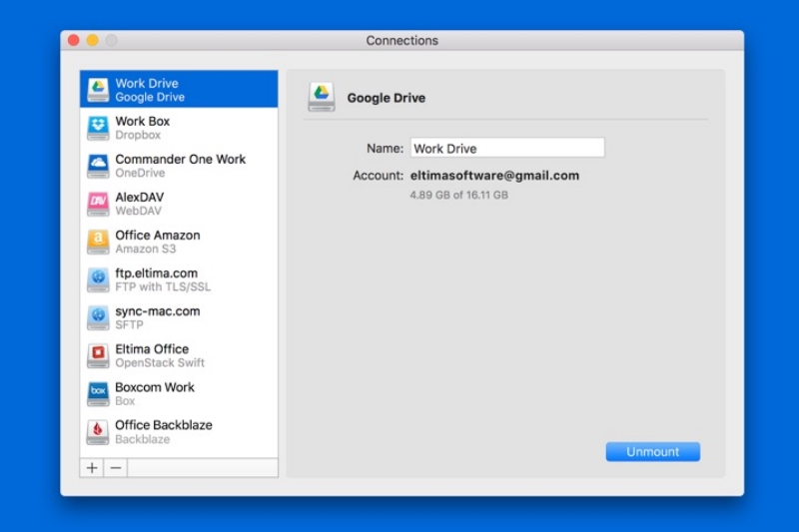The height and width of the screenshot is (532, 799).
Task: Unmount the Google Drive connection
Action: click(653, 451)
